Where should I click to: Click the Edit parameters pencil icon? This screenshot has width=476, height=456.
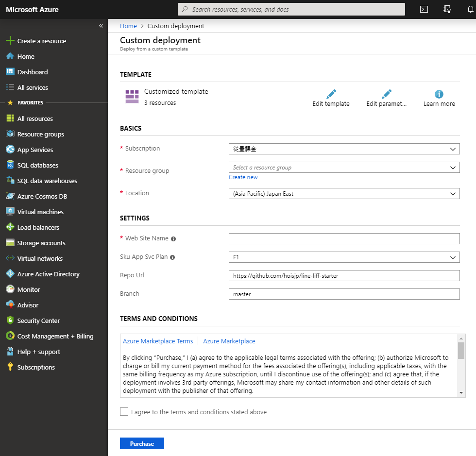click(387, 94)
